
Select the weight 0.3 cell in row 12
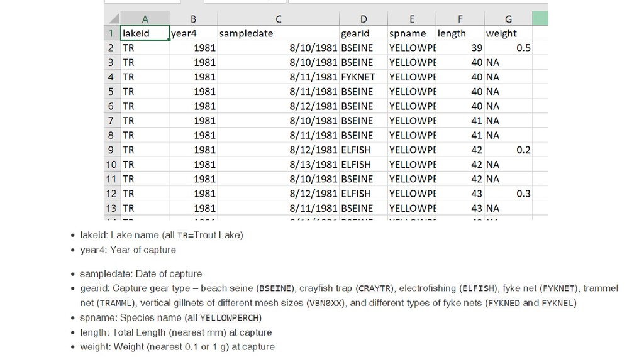coord(508,194)
